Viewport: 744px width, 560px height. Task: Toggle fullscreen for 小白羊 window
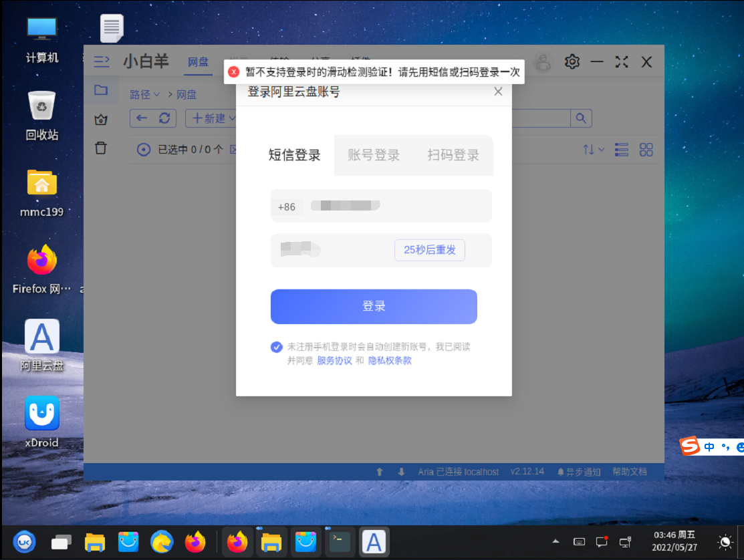[622, 61]
